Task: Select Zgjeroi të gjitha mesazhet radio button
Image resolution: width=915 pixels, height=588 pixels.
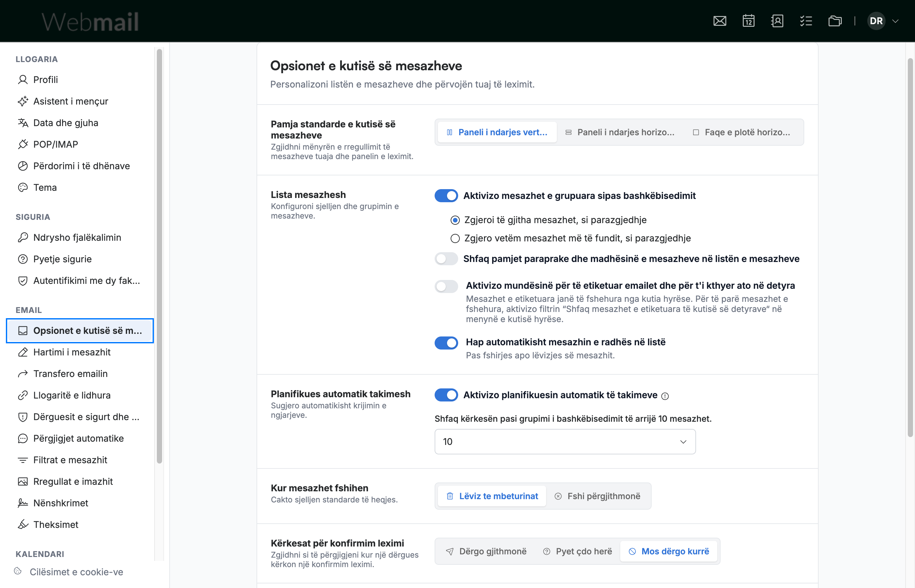Action: click(x=455, y=220)
